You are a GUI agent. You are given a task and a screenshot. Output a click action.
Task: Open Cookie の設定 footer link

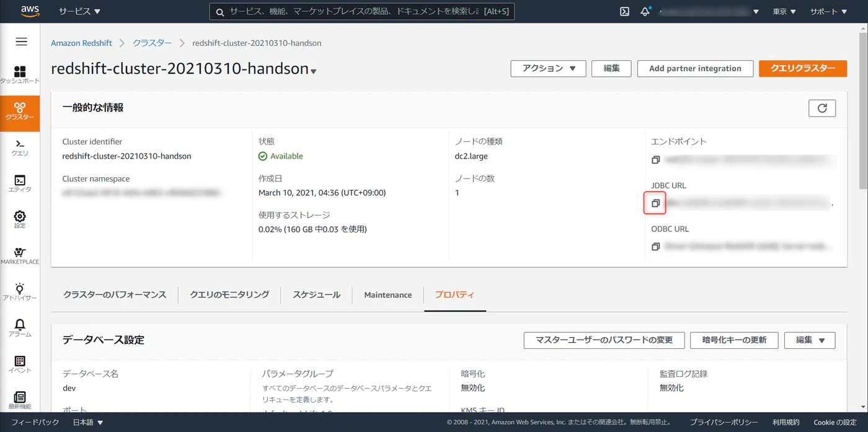coord(835,422)
